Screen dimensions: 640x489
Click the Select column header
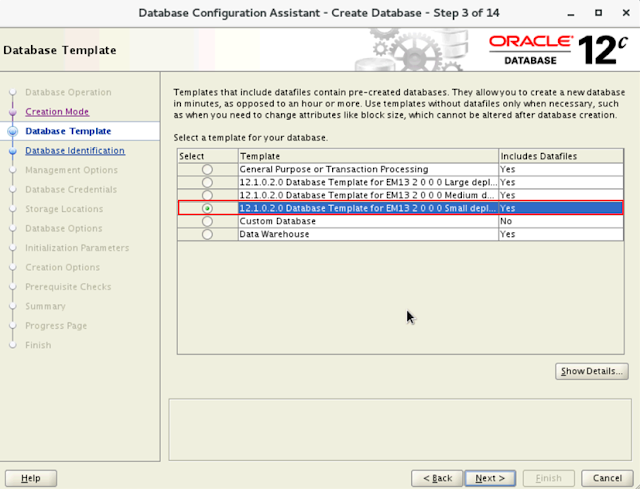208,156
